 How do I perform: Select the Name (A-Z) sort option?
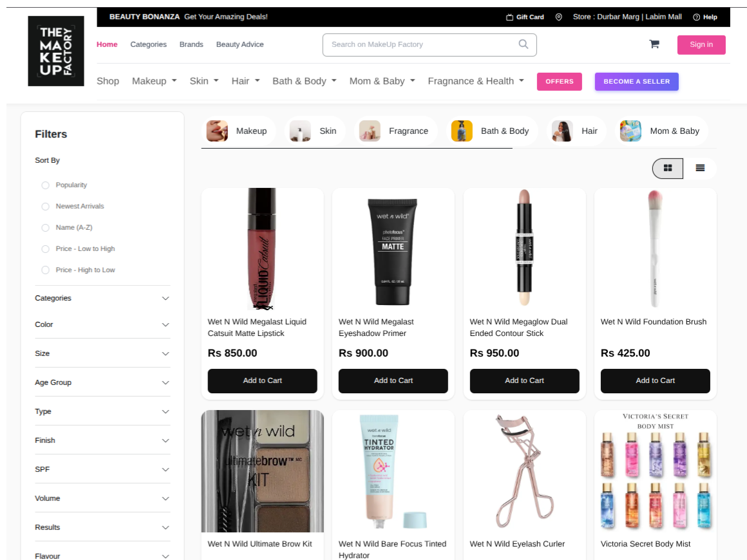pyautogui.click(x=45, y=228)
